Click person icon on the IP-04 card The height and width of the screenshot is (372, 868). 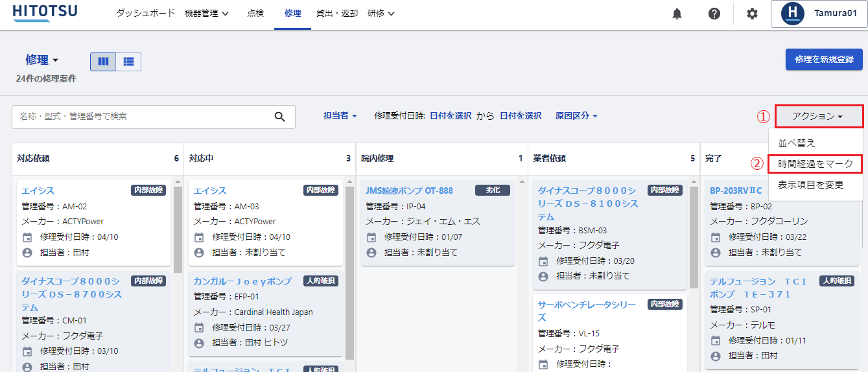tap(371, 253)
